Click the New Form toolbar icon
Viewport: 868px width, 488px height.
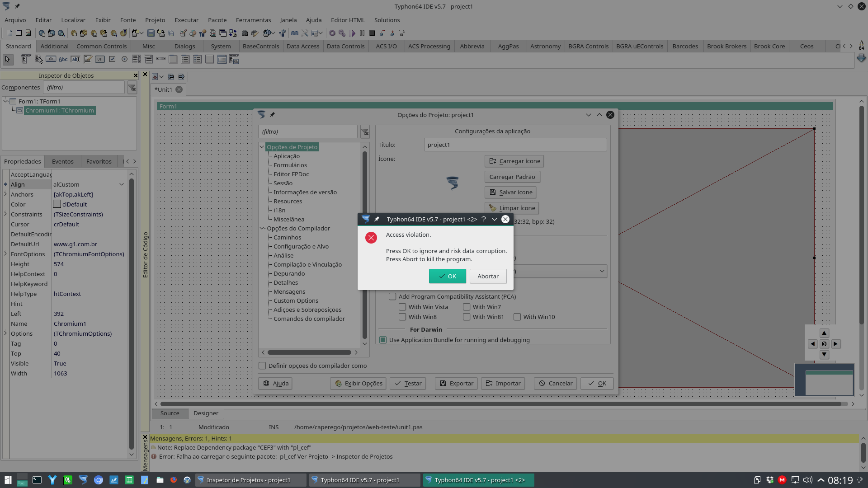(x=19, y=33)
